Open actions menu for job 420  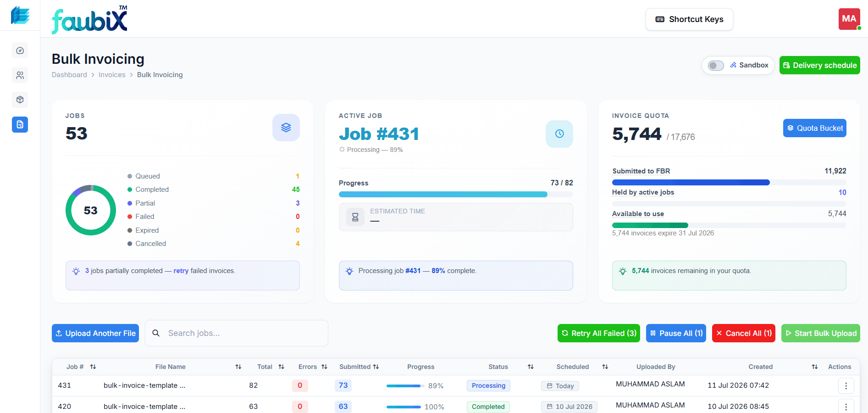click(x=846, y=407)
